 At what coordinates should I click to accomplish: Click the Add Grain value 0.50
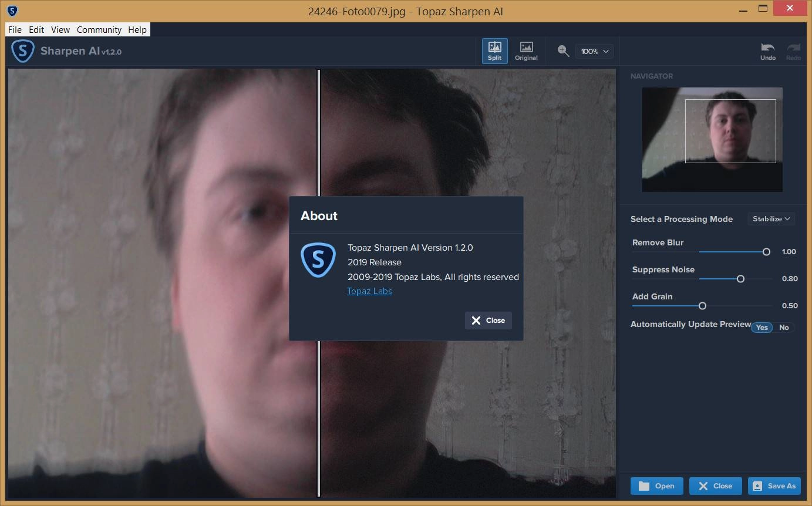pyautogui.click(x=790, y=306)
